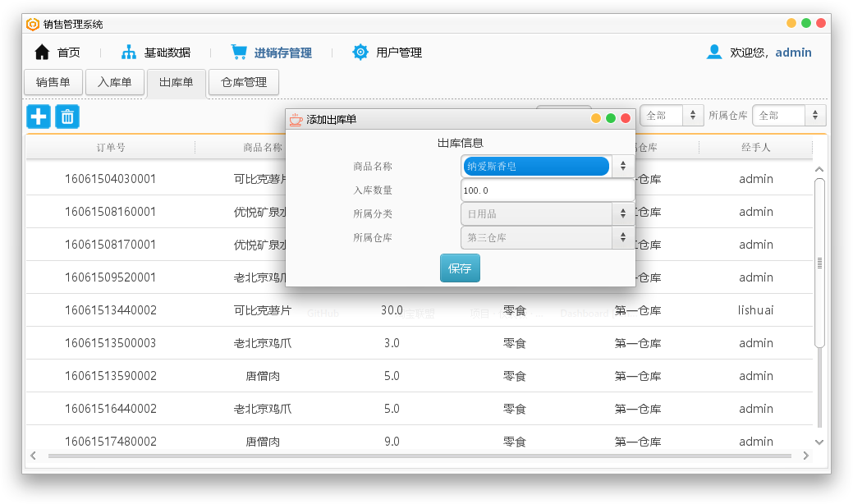Click the 30.0 quantity cell
Image resolution: width=853 pixels, height=504 pixels.
[x=392, y=310]
